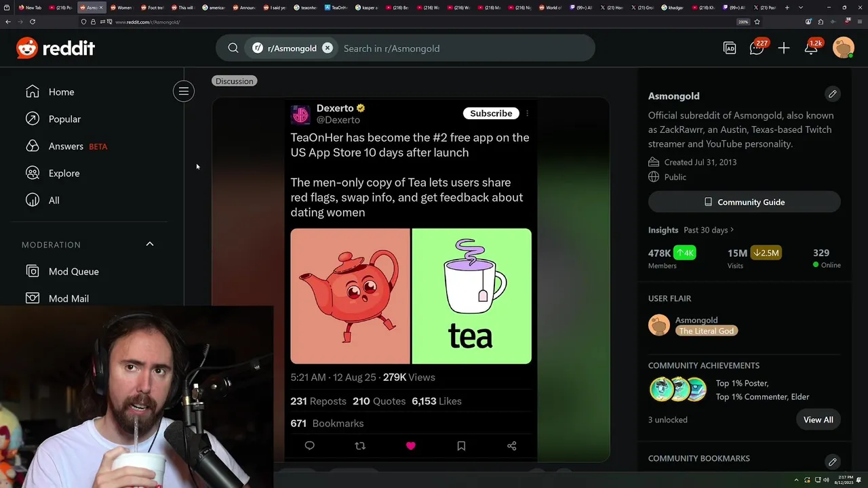Toggle the tweet bookmark icon

[x=461, y=445]
